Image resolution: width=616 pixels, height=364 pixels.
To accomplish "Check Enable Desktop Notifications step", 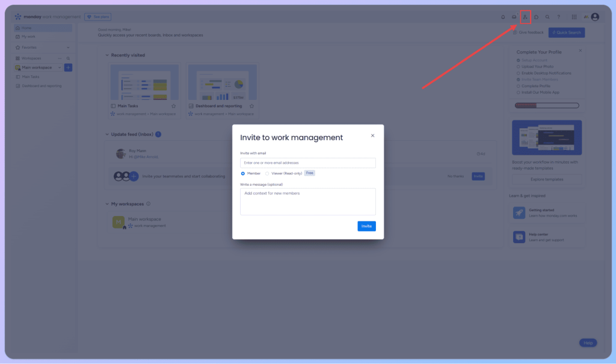I will pos(518,73).
